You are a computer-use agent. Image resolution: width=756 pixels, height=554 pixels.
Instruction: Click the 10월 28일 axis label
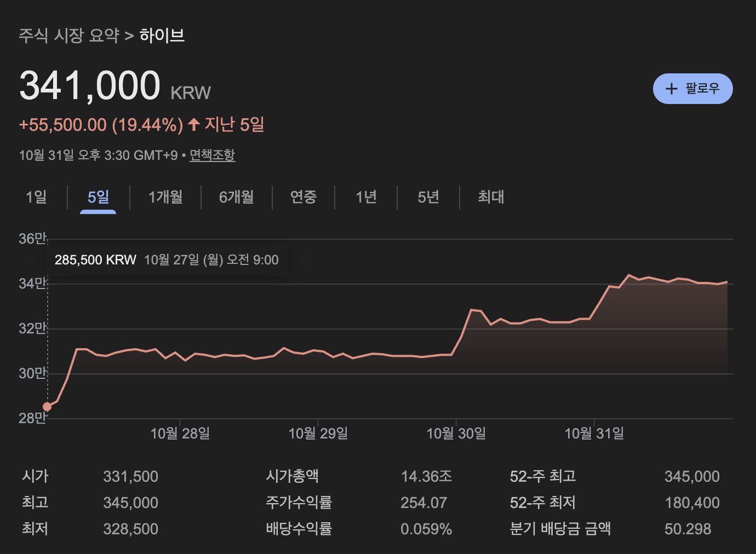[x=180, y=434]
